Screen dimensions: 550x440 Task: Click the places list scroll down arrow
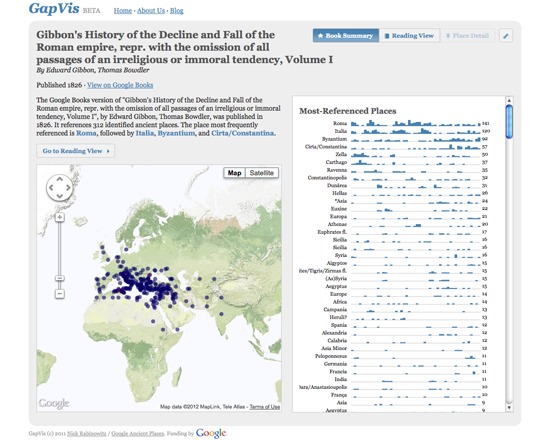point(509,408)
